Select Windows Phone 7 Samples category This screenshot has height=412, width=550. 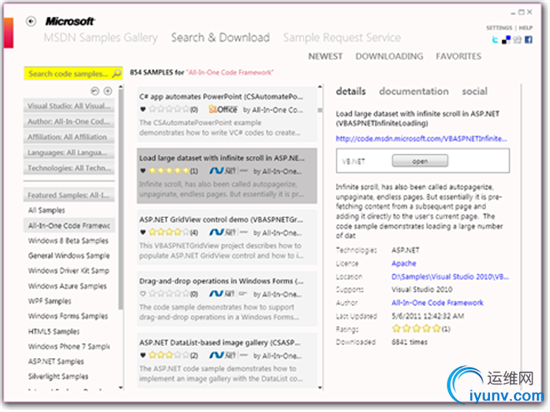point(69,346)
